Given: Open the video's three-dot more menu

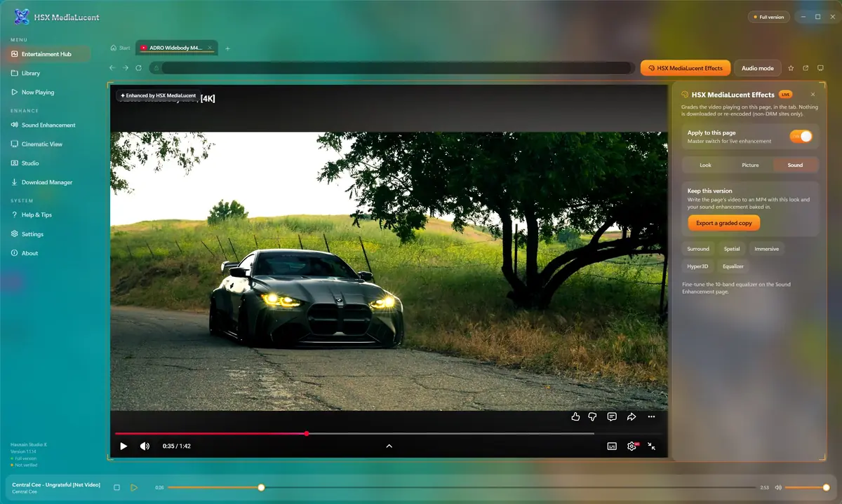Looking at the screenshot, I should (651, 416).
